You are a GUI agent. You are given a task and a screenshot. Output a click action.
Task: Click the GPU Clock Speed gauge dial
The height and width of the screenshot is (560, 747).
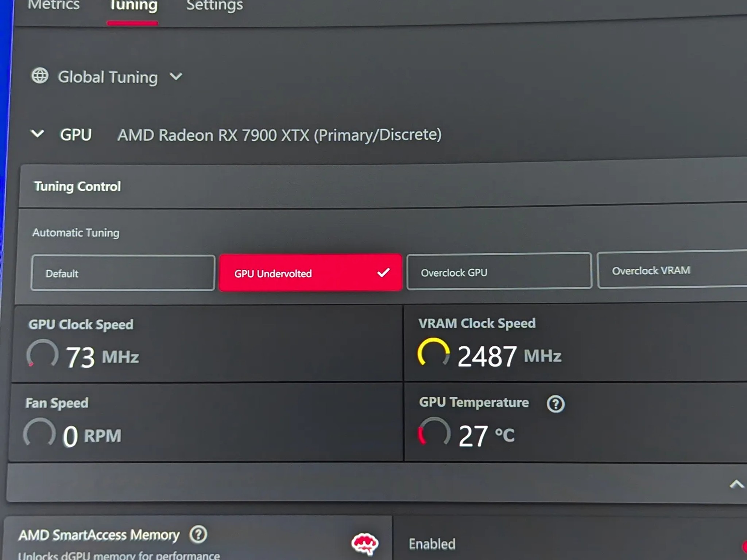42,354
